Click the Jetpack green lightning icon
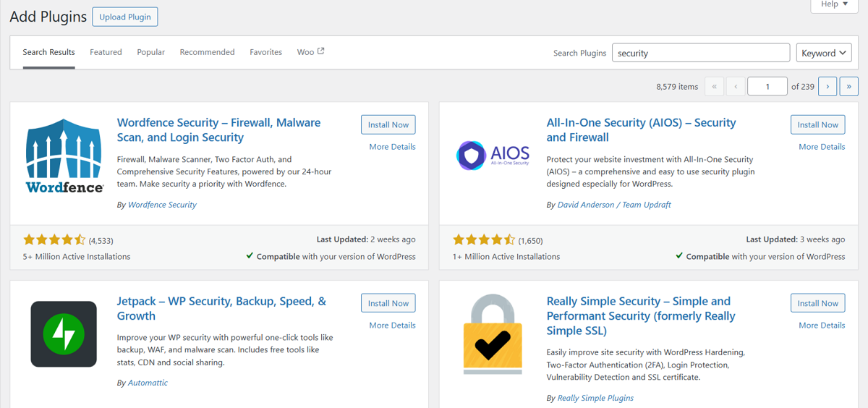Image resolution: width=868 pixels, height=408 pixels. pyautogui.click(x=64, y=334)
